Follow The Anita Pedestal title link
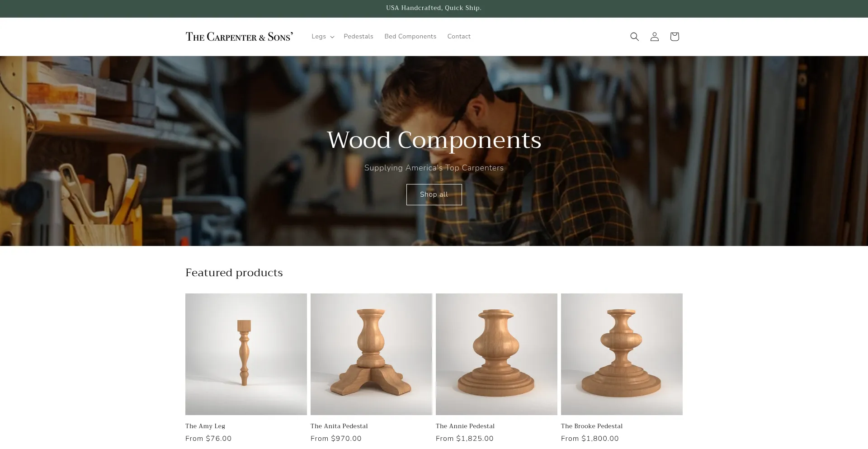This screenshot has height=449, width=868. tap(339, 426)
